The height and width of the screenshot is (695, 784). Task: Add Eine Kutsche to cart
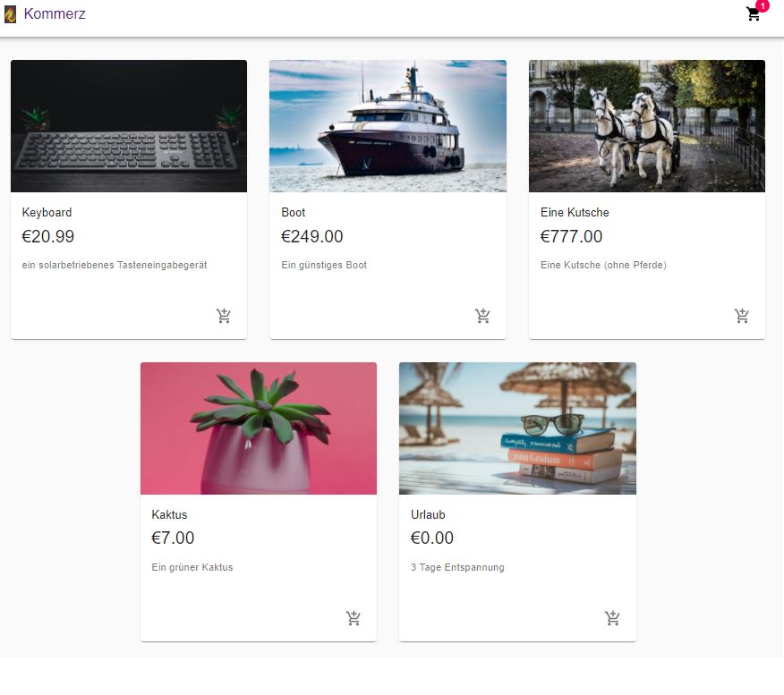[x=742, y=316]
